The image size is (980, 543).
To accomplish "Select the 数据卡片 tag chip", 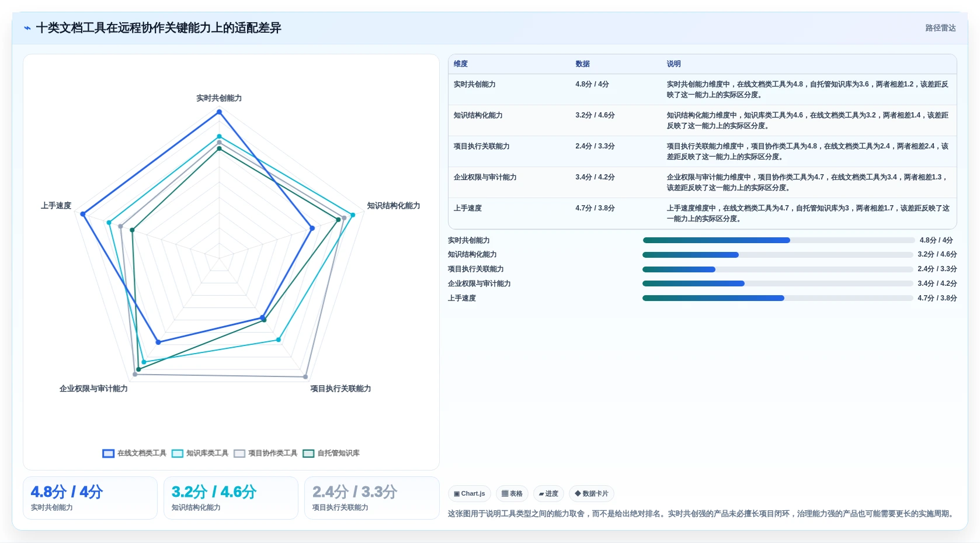I will (592, 493).
